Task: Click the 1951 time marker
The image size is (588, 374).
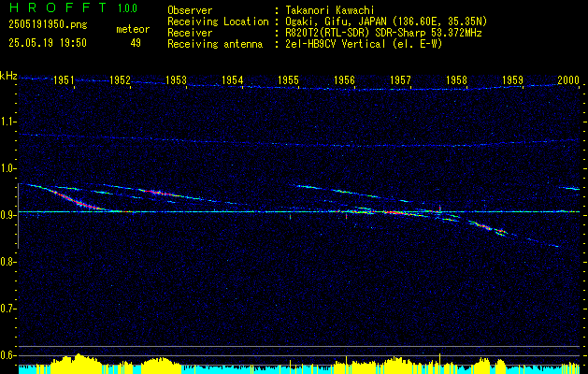Action: (x=64, y=79)
